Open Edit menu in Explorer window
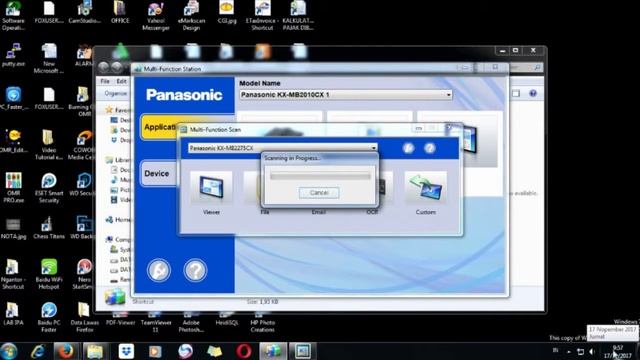 (121, 81)
